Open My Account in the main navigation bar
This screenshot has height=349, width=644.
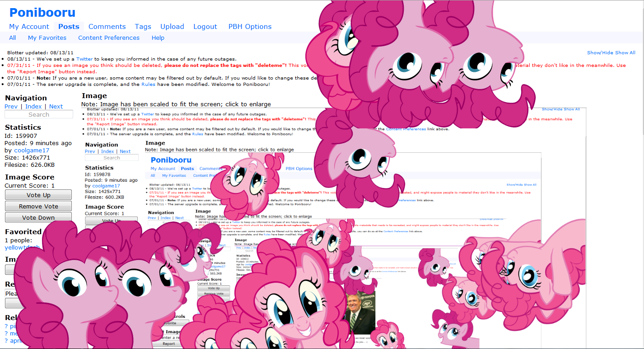click(29, 27)
